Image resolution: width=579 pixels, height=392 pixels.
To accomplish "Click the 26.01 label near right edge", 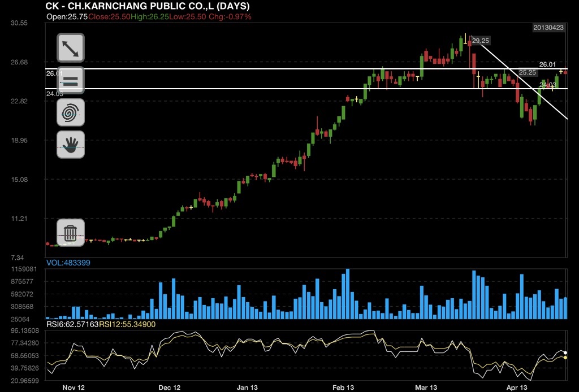I will 547,64.
